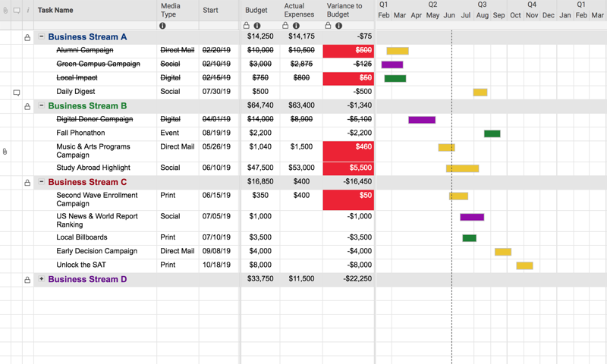The image size is (607, 364).
Task: Collapse the Business Stream B group
Action: pyautogui.click(x=42, y=106)
